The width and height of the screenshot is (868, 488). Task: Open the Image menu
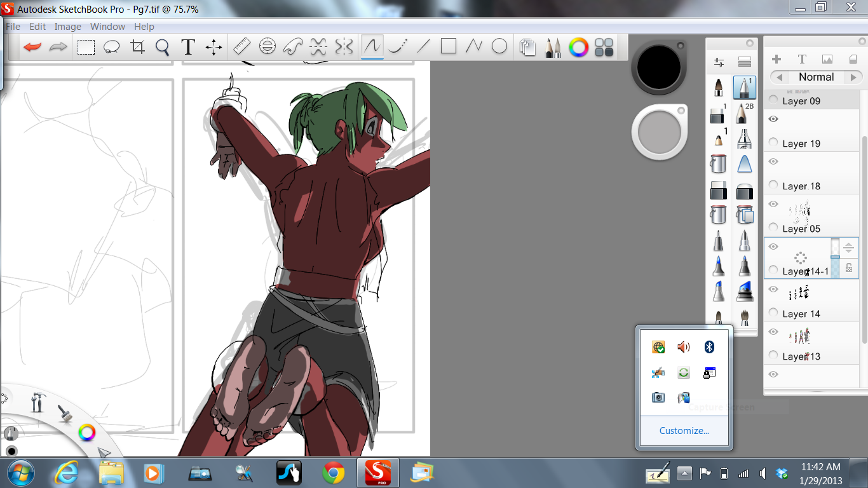(67, 27)
